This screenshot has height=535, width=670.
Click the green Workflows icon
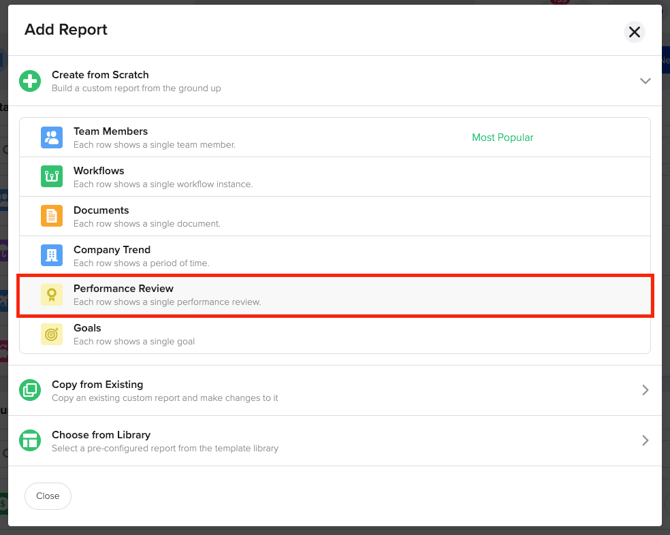52,177
